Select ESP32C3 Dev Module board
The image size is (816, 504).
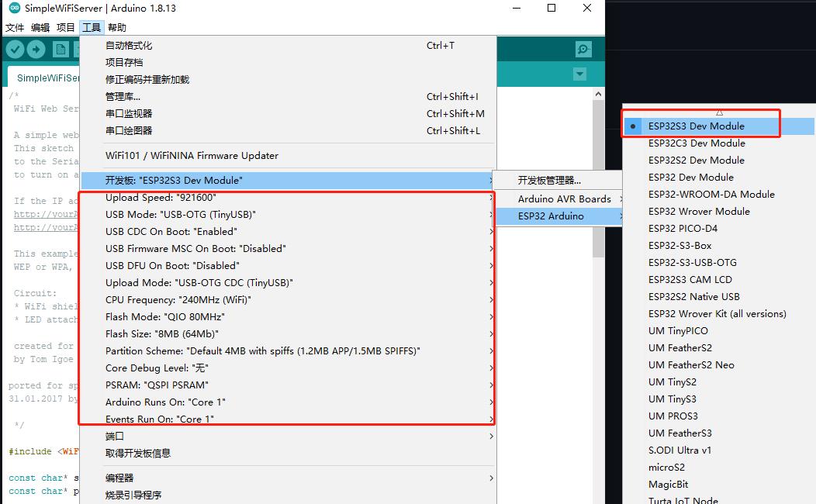pyautogui.click(x=718, y=143)
